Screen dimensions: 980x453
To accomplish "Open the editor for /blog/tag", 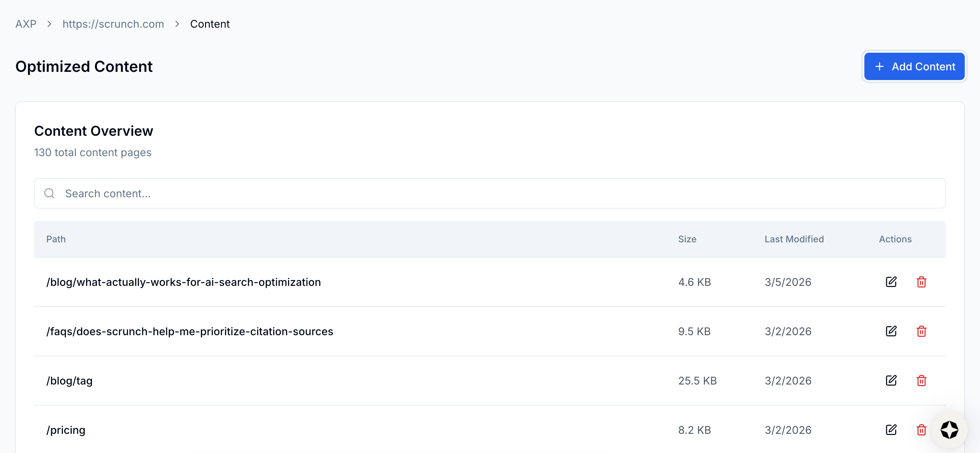I will 891,381.
